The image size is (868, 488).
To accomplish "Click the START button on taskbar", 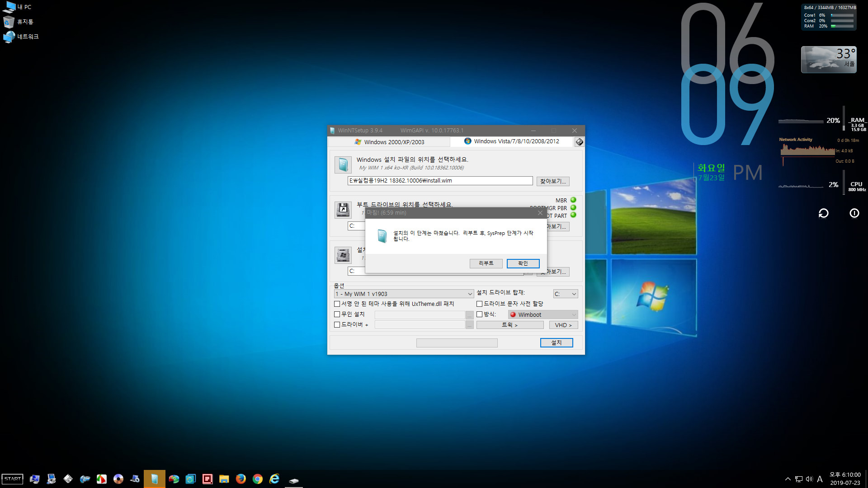I will coord(13,479).
